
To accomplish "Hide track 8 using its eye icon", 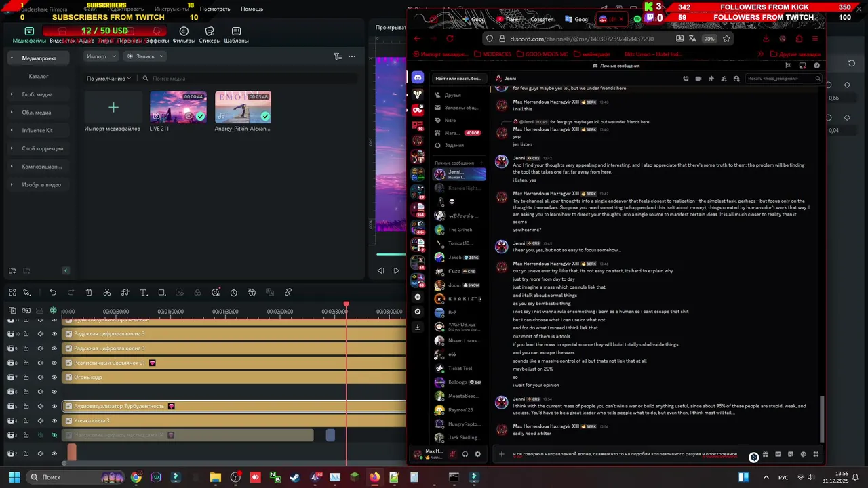I will 54,363.
